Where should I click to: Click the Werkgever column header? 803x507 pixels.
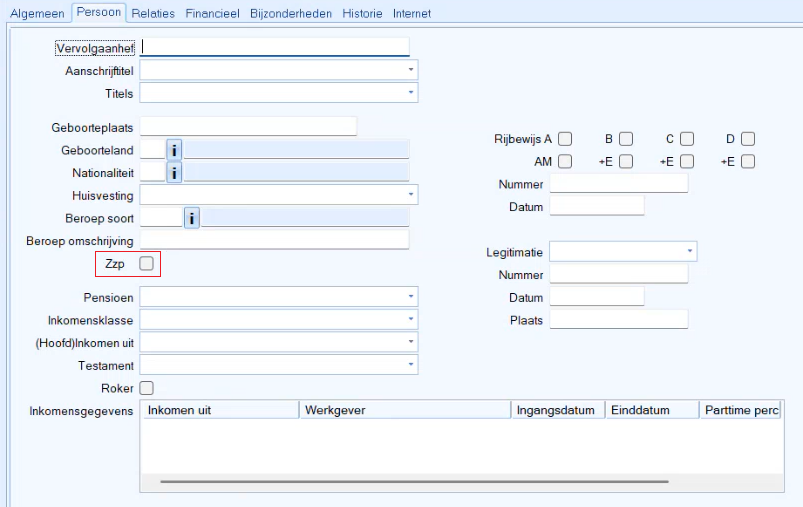click(406, 410)
